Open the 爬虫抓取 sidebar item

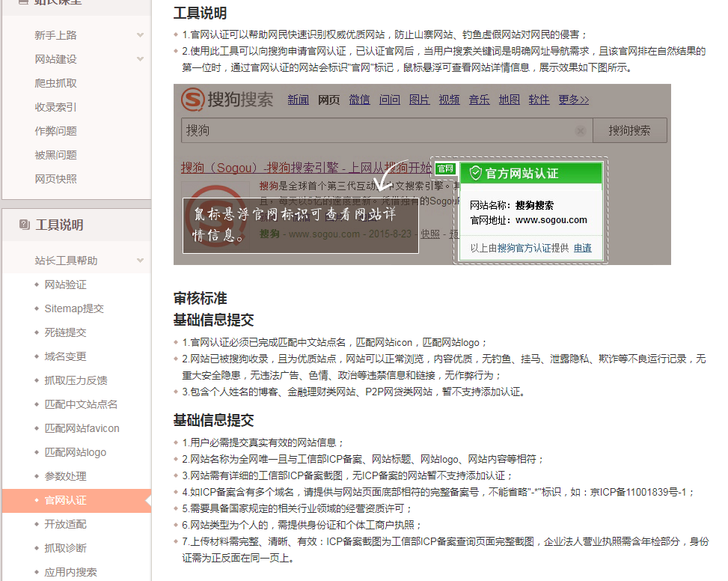[55, 83]
